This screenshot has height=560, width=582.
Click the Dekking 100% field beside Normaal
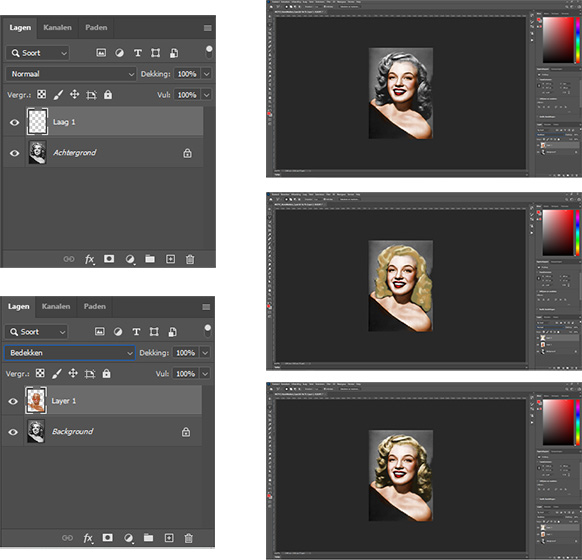click(x=187, y=74)
